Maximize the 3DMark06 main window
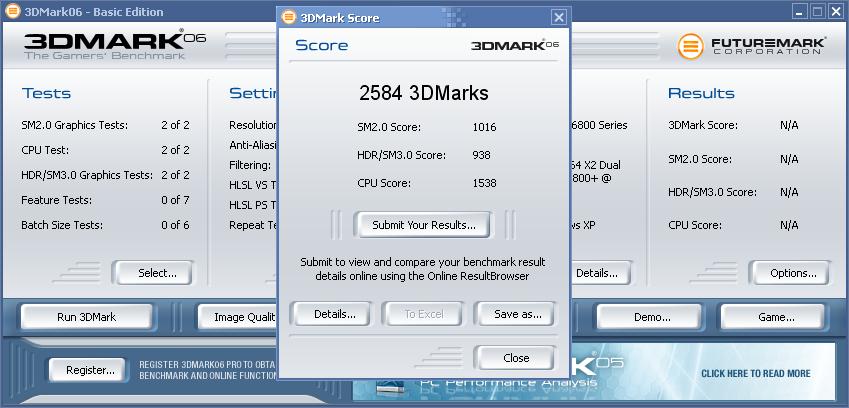 [818, 11]
